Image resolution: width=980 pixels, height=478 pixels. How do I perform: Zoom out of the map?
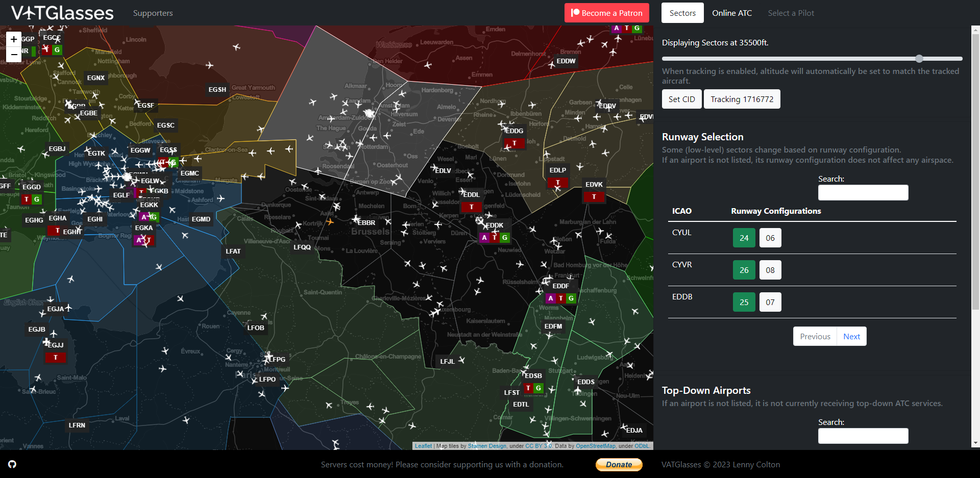(x=14, y=54)
